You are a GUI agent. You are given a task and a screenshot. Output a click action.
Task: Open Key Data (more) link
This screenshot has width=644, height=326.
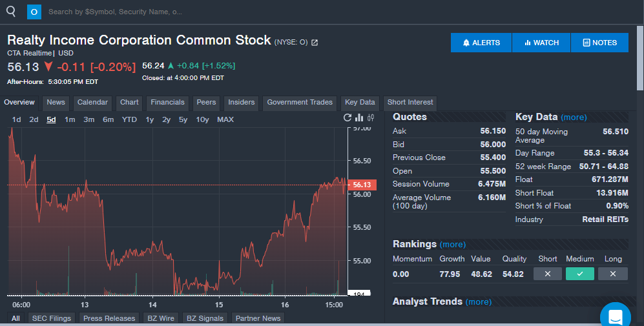tap(574, 117)
